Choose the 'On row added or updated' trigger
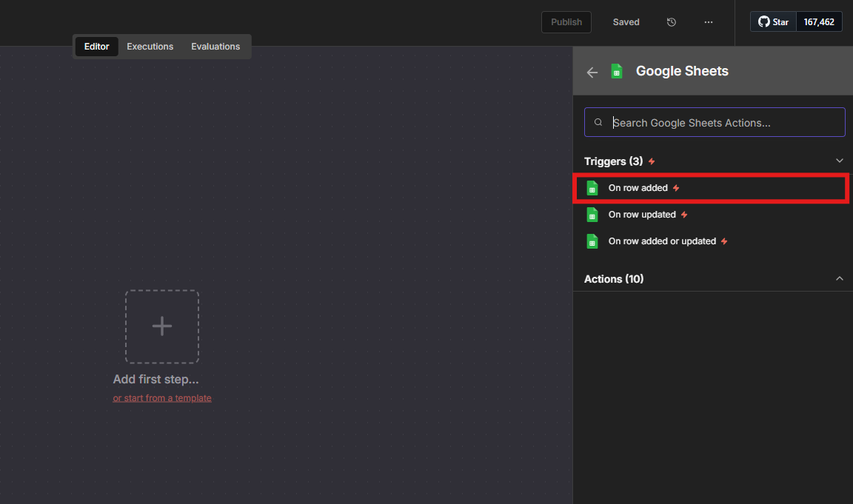The width and height of the screenshot is (853, 504). tap(662, 241)
